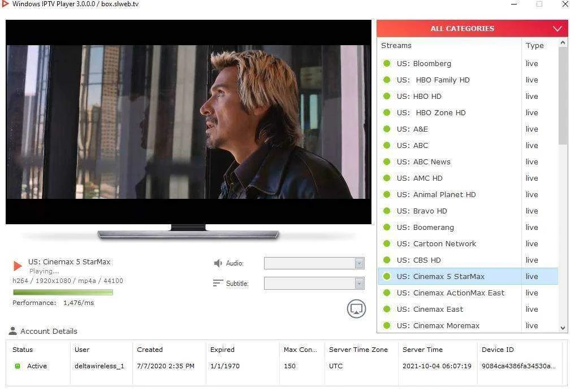The height and width of the screenshot is (392, 575).
Task: Select the US: Bloomberg stream
Action: click(468, 63)
